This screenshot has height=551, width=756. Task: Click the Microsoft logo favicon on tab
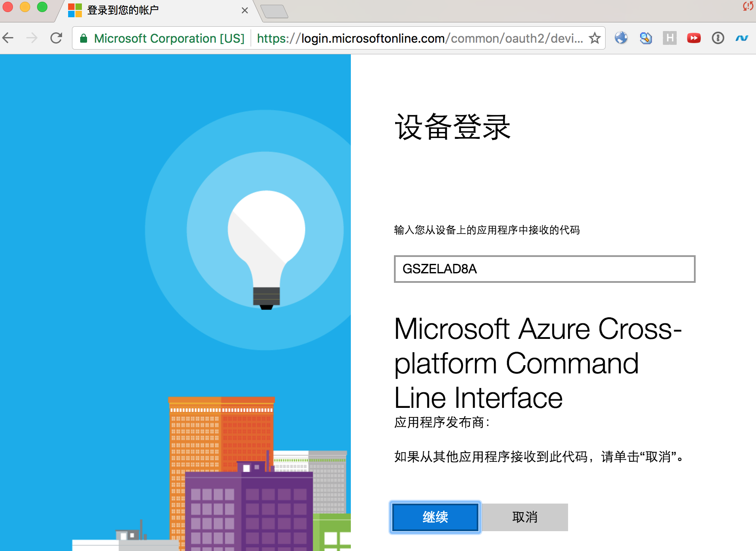[75, 10]
